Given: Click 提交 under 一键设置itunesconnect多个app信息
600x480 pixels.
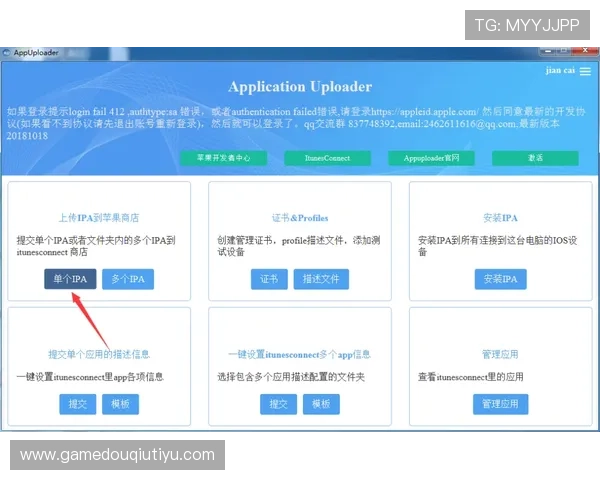Looking at the screenshot, I should [x=278, y=404].
